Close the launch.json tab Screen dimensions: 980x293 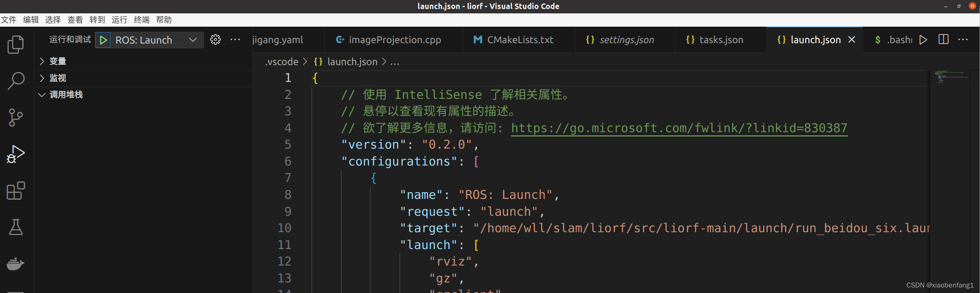pyautogui.click(x=852, y=40)
